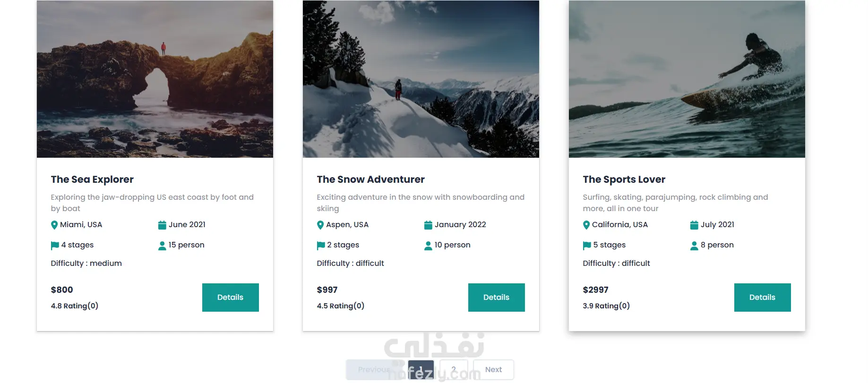Screen dimensions: 868x383
Task: Click the flag icon beside 4 stages
Action: click(55, 246)
